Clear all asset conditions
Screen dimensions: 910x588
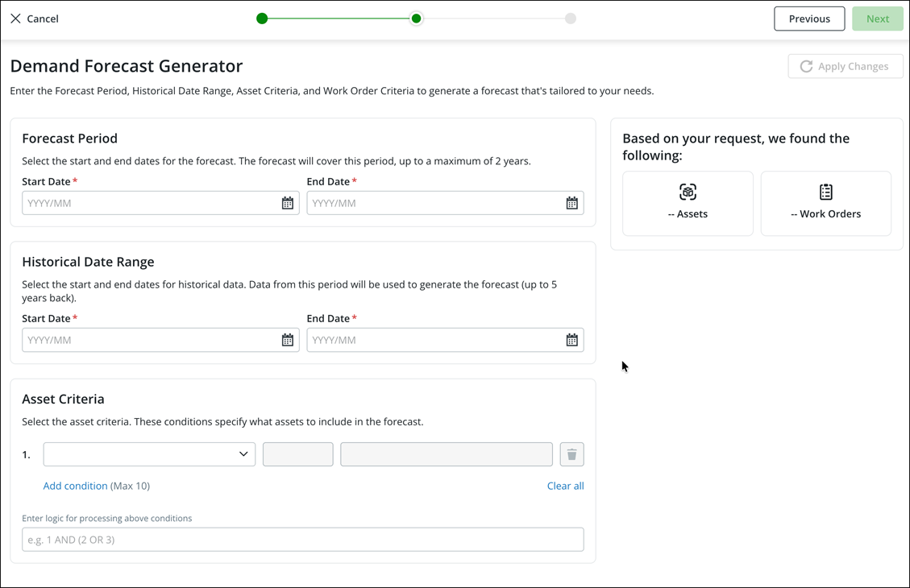click(565, 486)
